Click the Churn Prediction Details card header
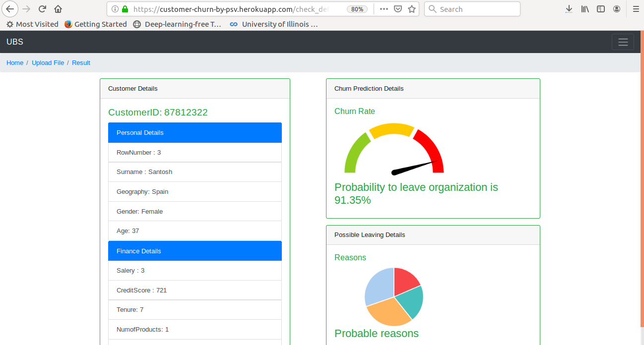 [433, 89]
